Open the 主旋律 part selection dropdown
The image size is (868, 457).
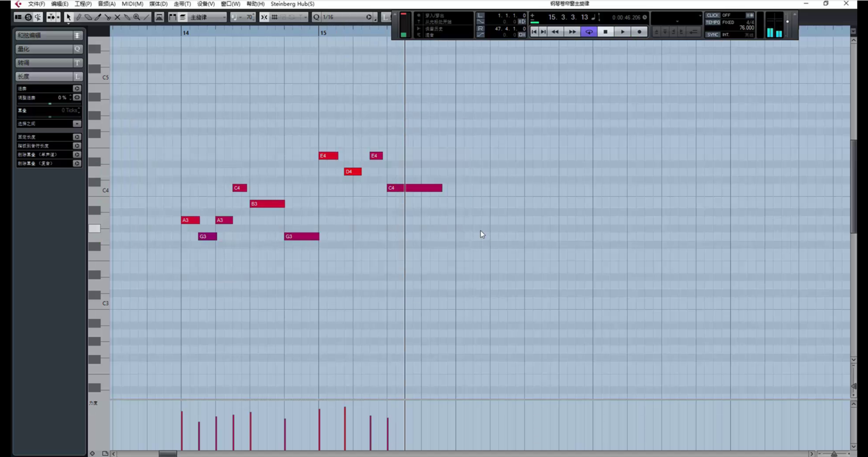pos(207,17)
